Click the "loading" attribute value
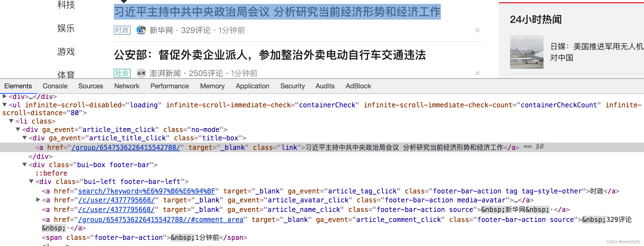The image size is (644, 246). pos(144,105)
